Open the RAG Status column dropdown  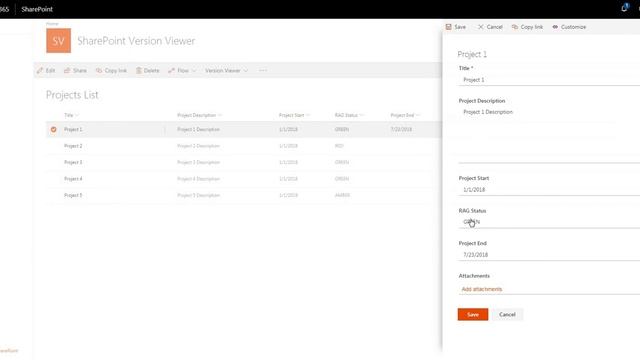pos(362,116)
